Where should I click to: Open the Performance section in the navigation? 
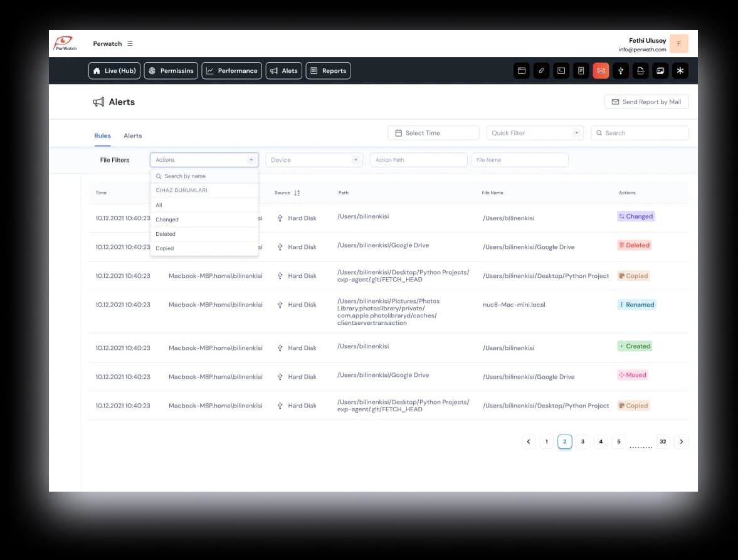point(231,71)
